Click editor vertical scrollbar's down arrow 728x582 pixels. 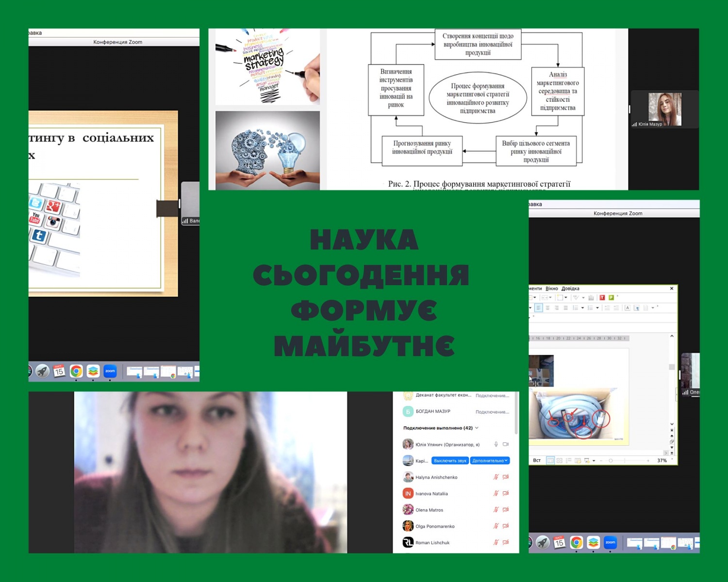(672, 424)
